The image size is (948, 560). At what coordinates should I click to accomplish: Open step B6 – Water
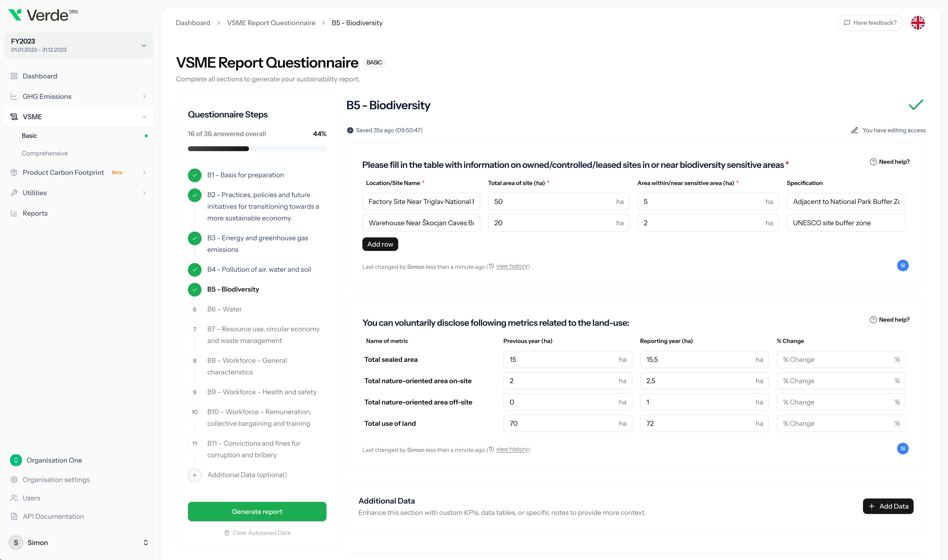tap(225, 309)
